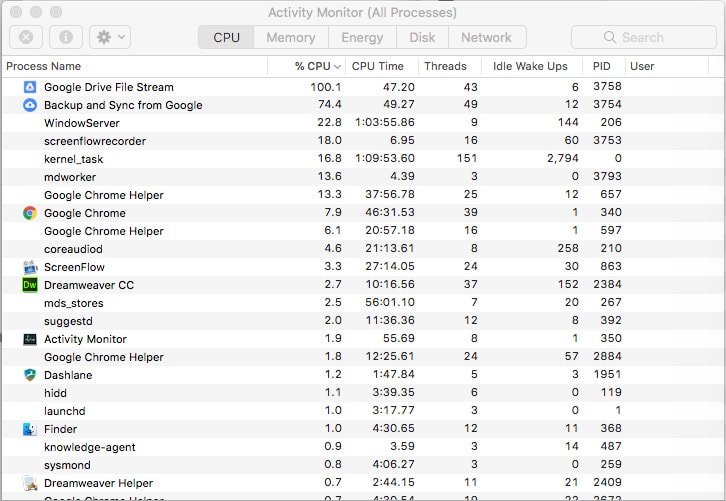Click PID 2409 for Dreamweaver Helper
The height and width of the screenshot is (501, 726).
pos(607,482)
